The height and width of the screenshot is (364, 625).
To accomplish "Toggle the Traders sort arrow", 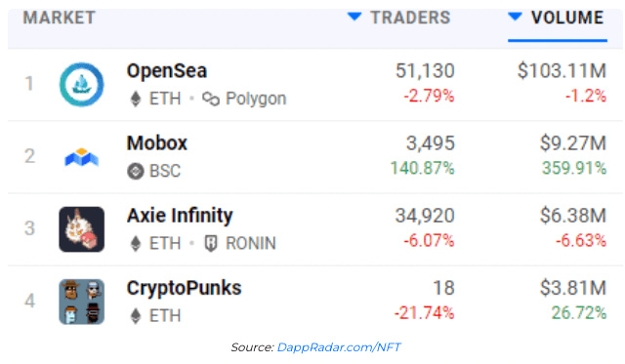I will click(354, 17).
